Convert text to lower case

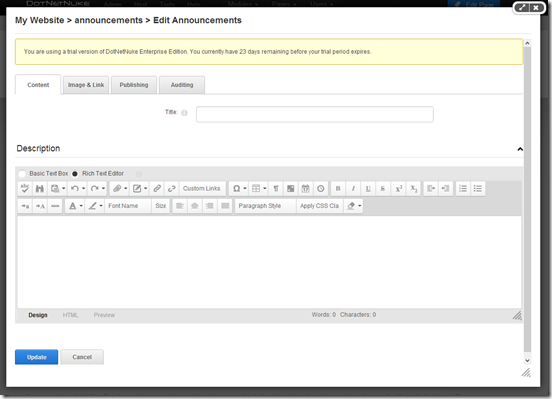coord(25,206)
